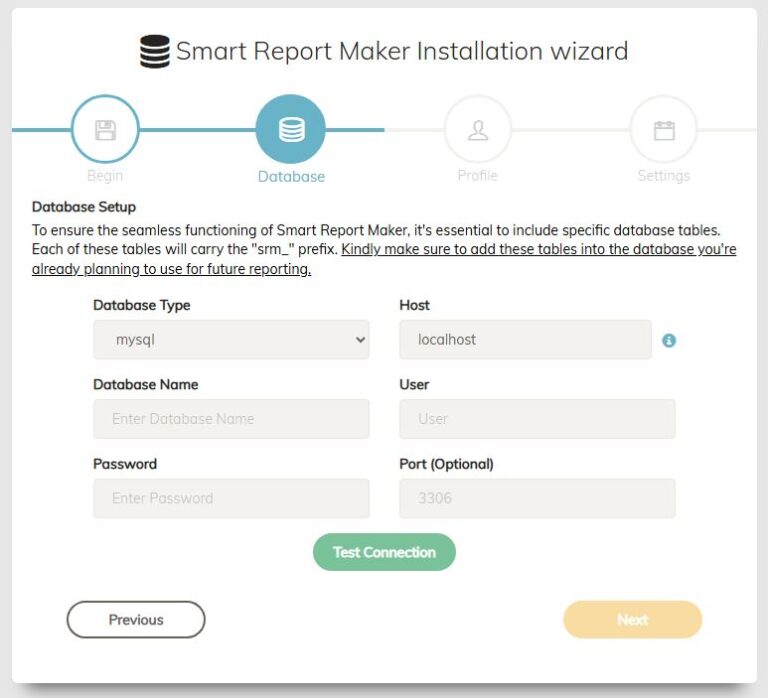This screenshot has width=768, height=698.
Task: Select the Settings step label
Action: point(664,175)
